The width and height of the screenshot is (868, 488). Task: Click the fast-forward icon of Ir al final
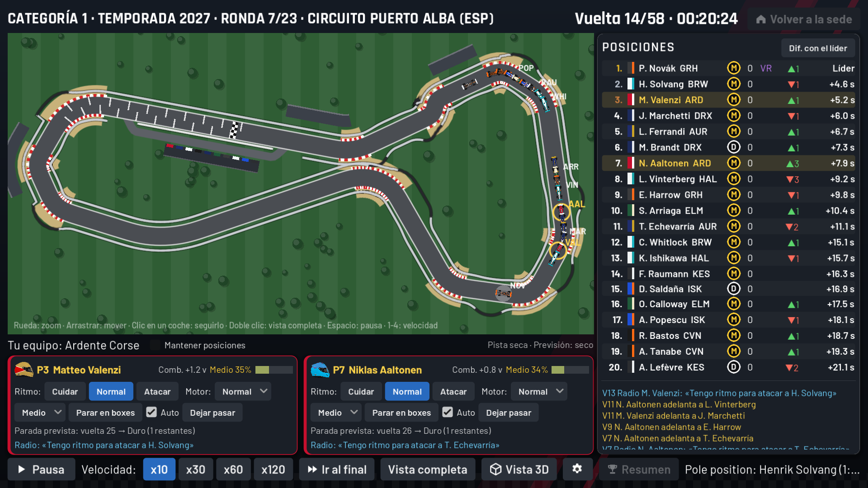[312, 469]
